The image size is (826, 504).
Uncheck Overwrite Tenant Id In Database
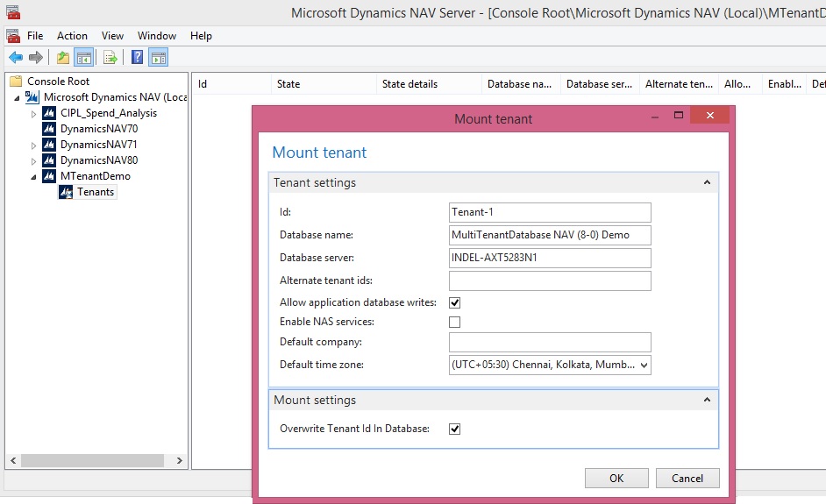[x=455, y=429]
